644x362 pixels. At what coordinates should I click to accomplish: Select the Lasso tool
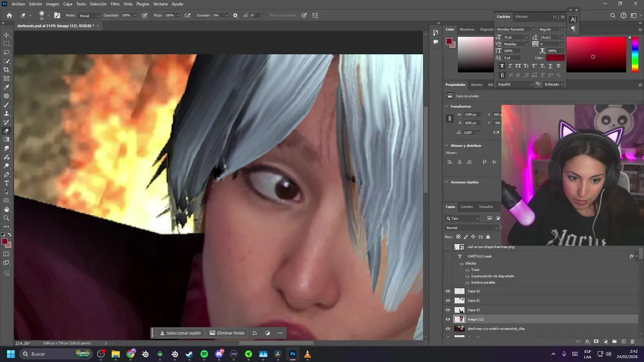click(x=7, y=52)
